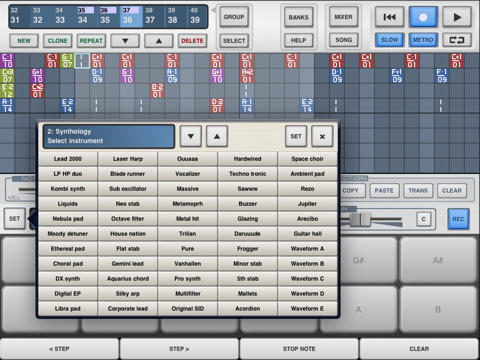Select the Techno tronic instrument
The height and width of the screenshot is (360, 480).
point(247,174)
